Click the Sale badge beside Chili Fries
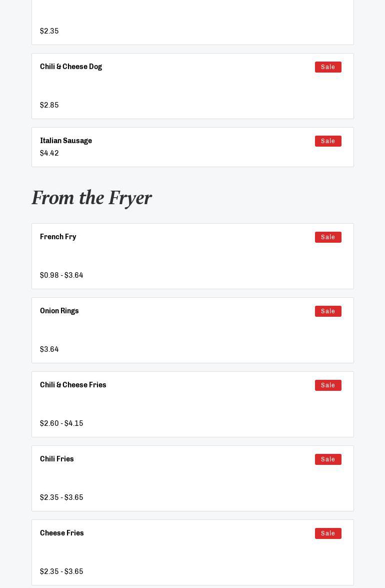Screen dimensions: 385x588 point(328,459)
